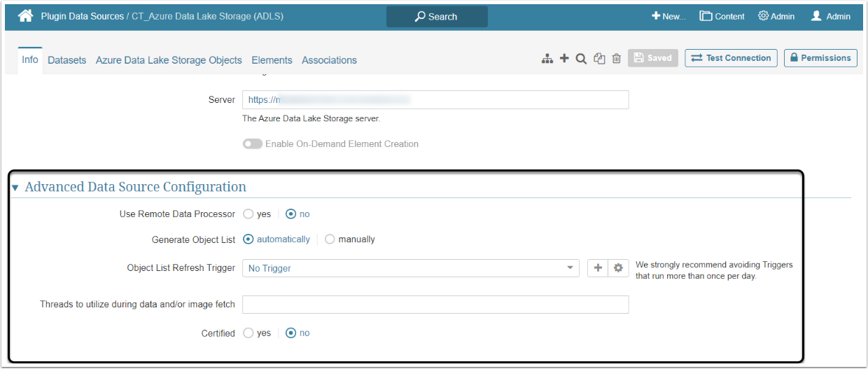Open the Object List Refresh Trigger dropdown
The width and height of the screenshot is (868, 369).
click(411, 268)
